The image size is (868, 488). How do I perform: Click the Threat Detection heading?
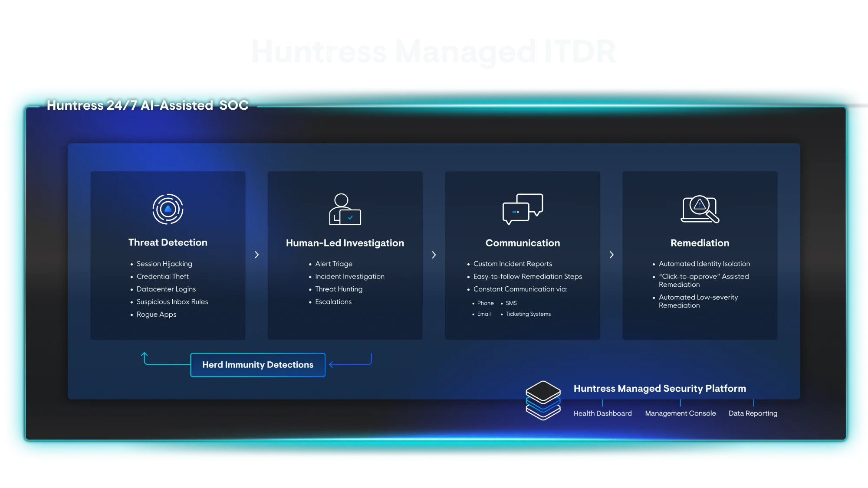tap(168, 242)
